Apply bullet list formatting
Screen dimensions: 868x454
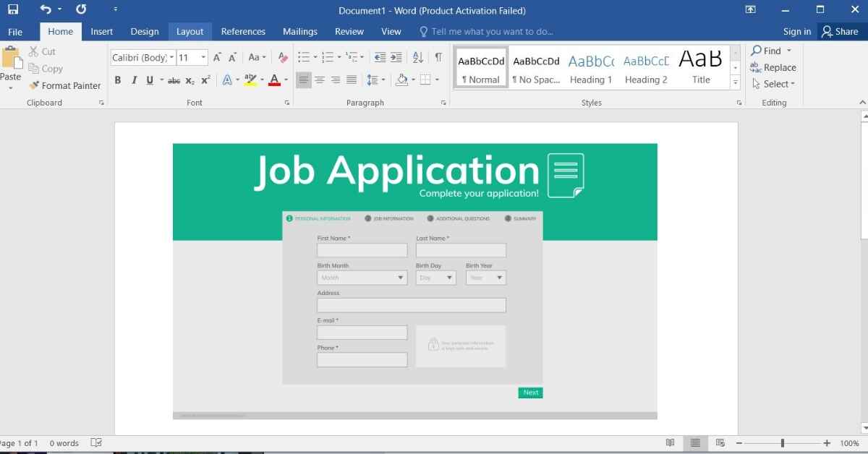coord(303,58)
